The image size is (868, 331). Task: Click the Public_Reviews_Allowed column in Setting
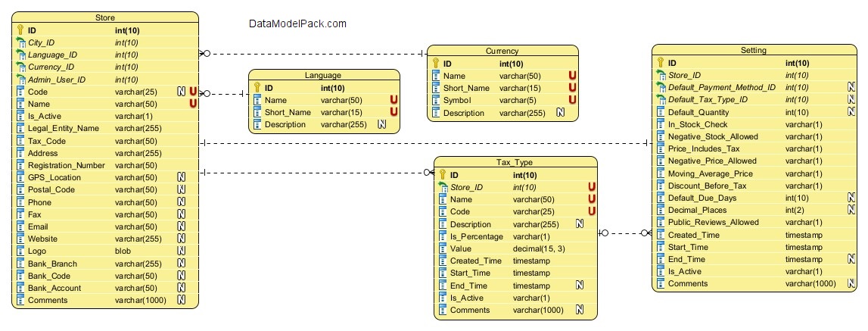click(x=714, y=223)
